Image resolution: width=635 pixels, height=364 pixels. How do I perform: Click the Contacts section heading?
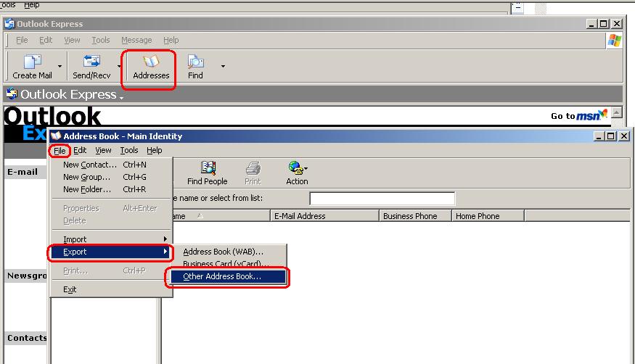pyautogui.click(x=27, y=338)
